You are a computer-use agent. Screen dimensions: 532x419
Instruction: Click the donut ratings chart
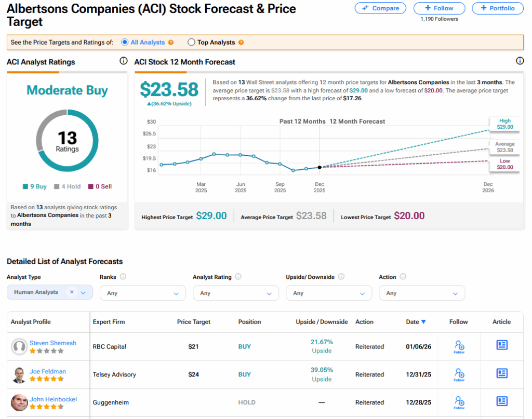click(x=67, y=140)
